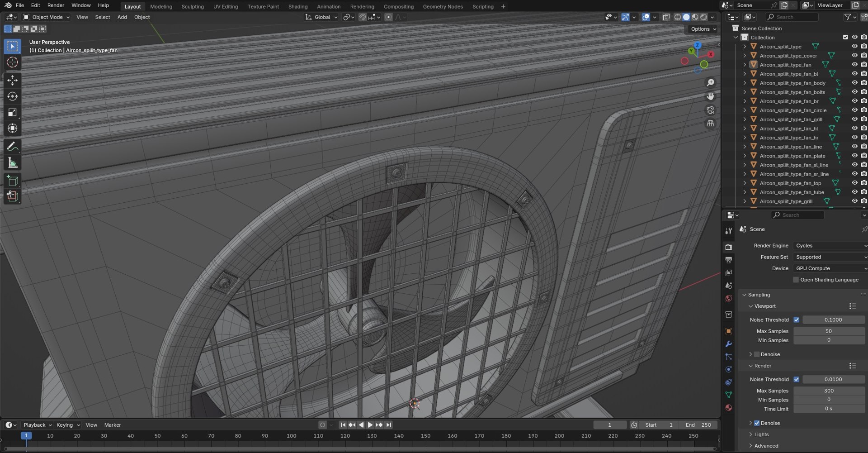868x453 pixels.
Task: Expand the Advanced panel
Action: 766,446
